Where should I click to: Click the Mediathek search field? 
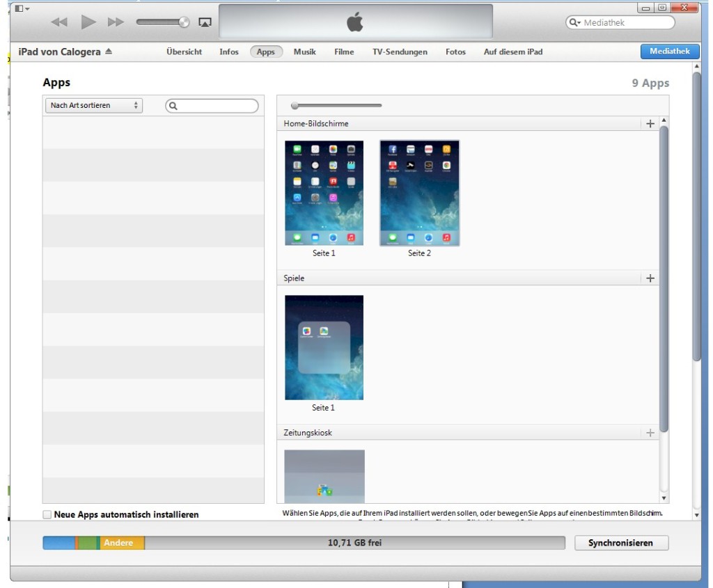tap(620, 22)
